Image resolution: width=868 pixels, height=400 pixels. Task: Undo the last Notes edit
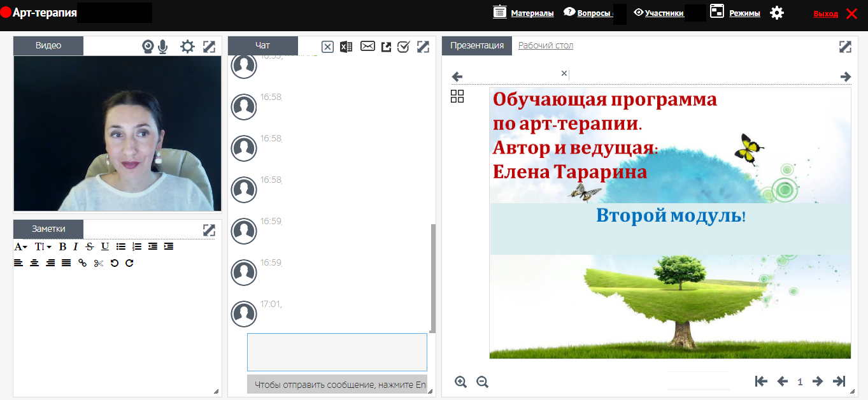click(114, 263)
